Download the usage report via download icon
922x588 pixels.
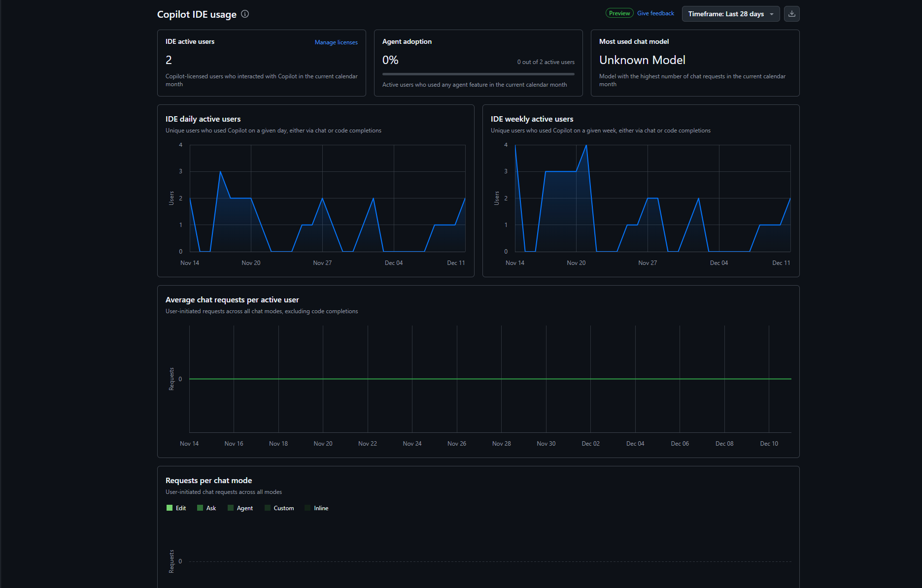(792, 14)
